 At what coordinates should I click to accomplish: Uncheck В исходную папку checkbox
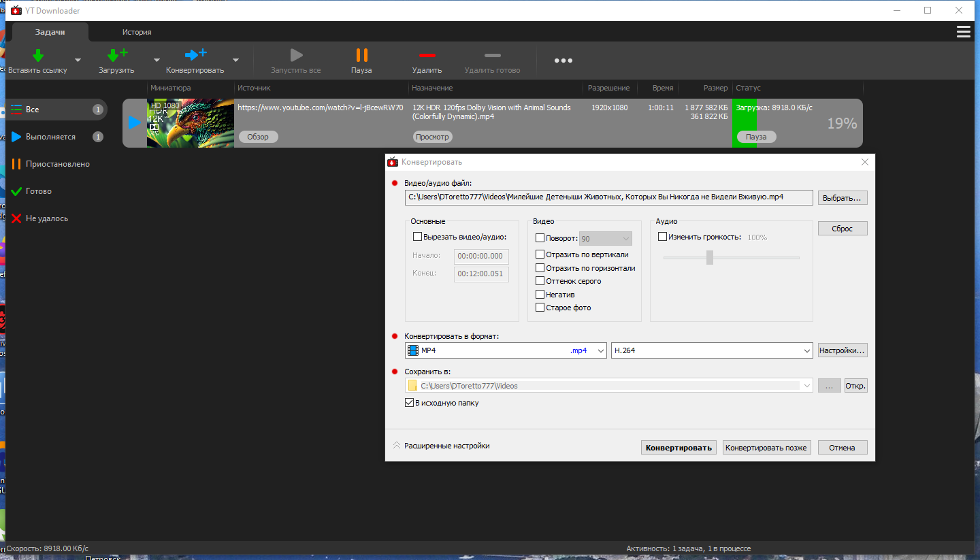[409, 403]
